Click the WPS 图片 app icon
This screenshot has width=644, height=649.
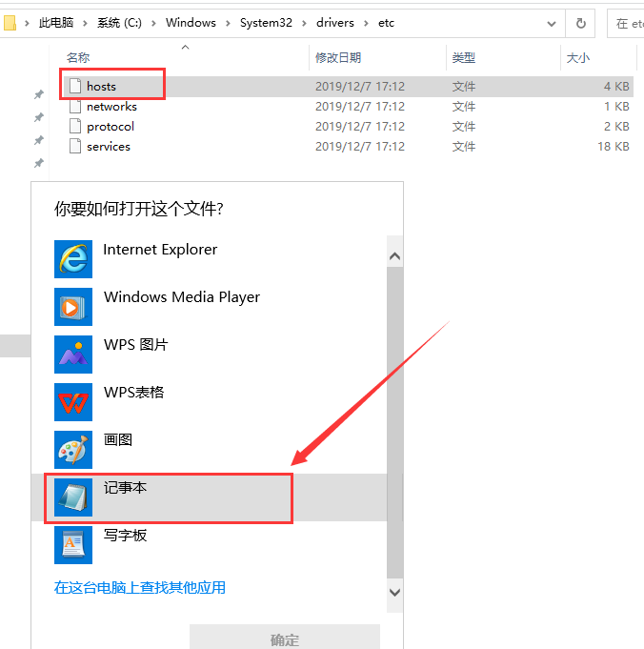(x=73, y=355)
